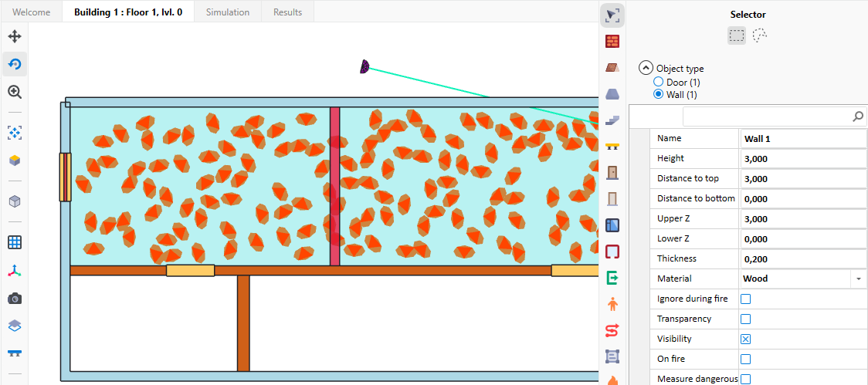
Task: Edit the Lower Z value
Action: coord(803,239)
